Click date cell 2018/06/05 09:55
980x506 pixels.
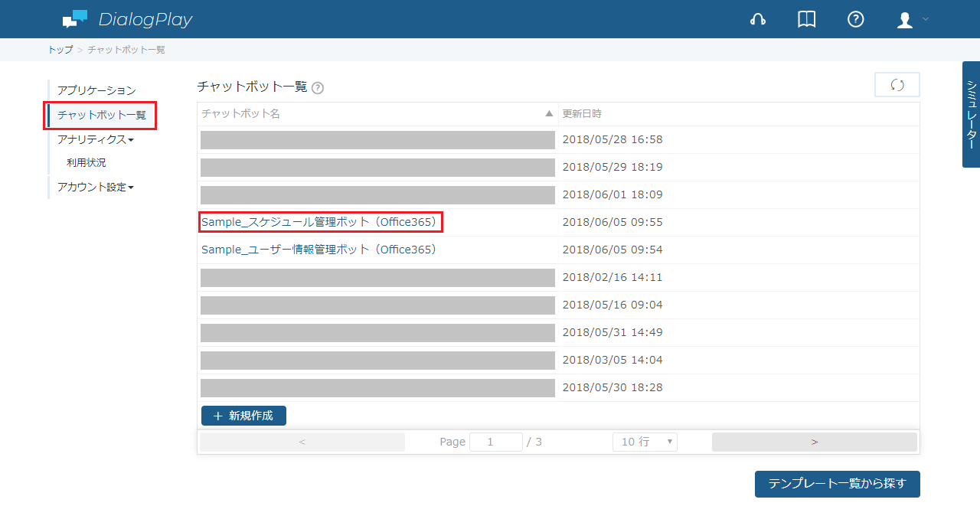pos(612,222)
